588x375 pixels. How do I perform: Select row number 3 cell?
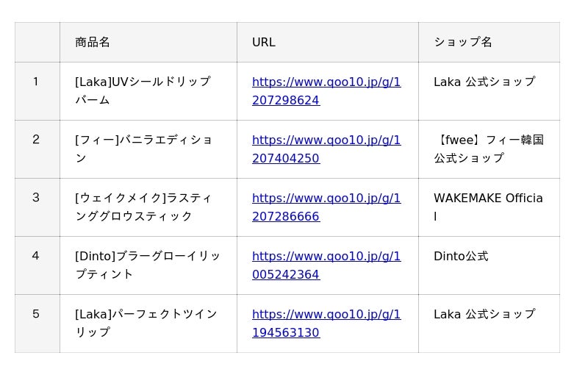(x=37, y=207)
